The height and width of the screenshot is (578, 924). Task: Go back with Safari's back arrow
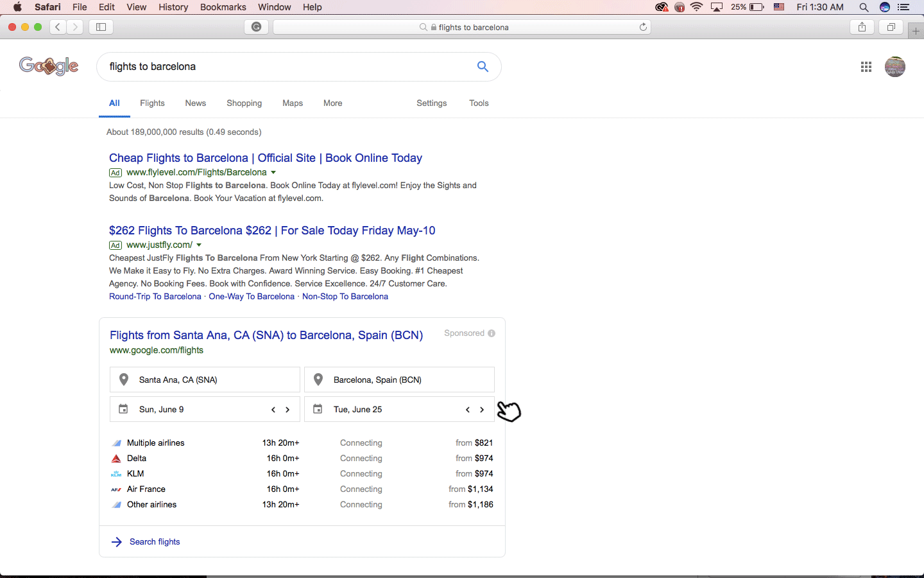click(58, 27)
